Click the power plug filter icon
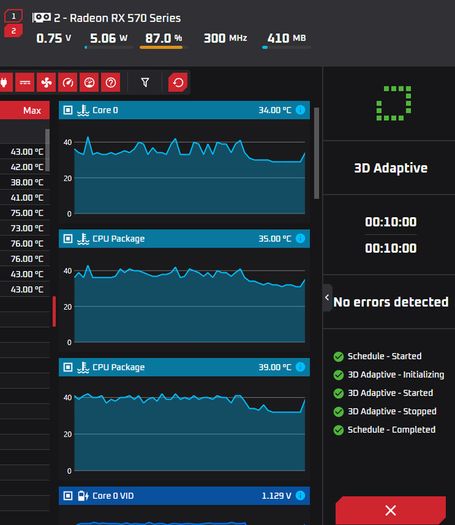Screen dimensions: 455x525 [5, 82]
